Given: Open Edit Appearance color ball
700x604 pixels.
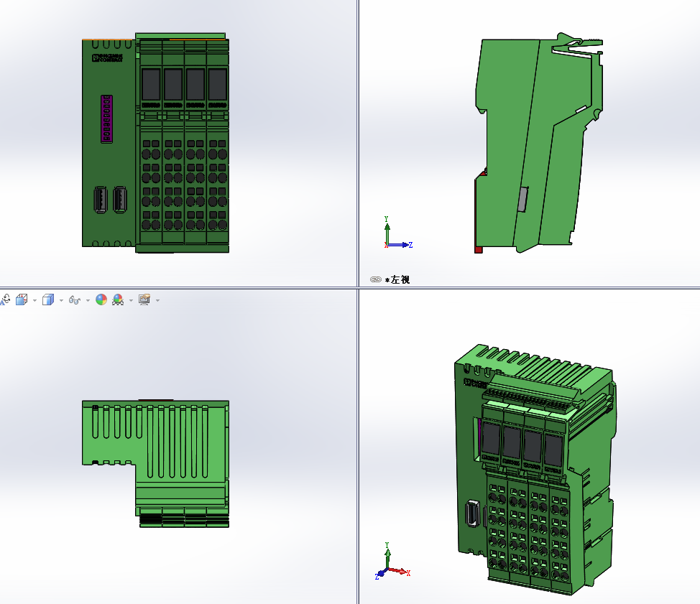Looking at the screenshot, I should (x=101, y=299).
